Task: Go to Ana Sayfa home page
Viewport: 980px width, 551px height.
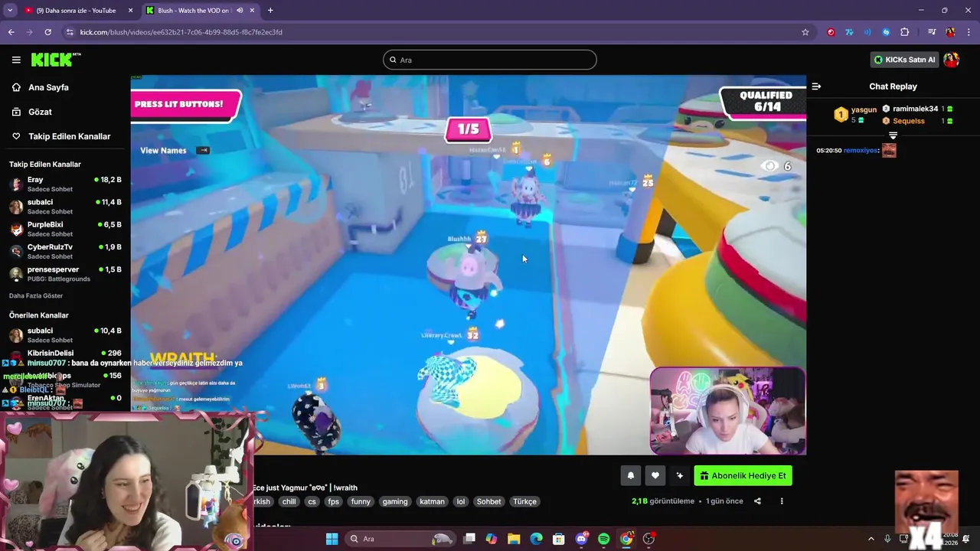Action: (x=48, y=87)
